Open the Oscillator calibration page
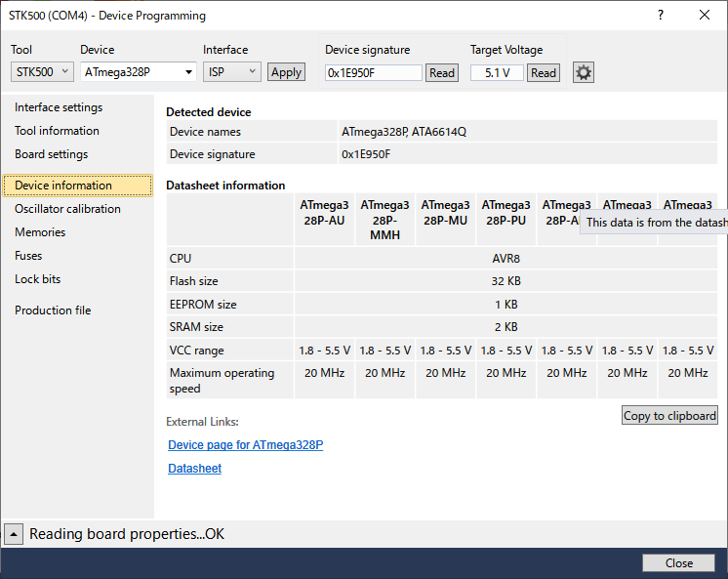 click(x=67, y=209)
